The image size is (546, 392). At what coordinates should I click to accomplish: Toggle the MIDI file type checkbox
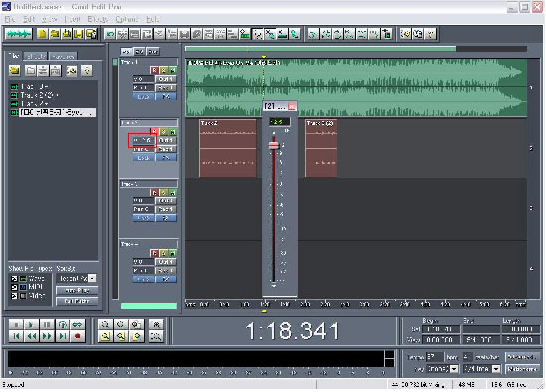[x=14, y=287]
